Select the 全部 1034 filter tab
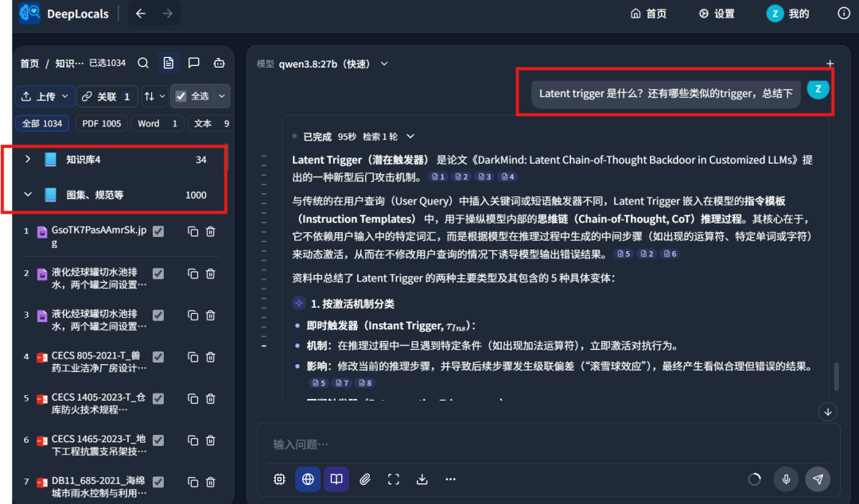The image size is (859, 504). pyautogui.click(x=42, y=123)
